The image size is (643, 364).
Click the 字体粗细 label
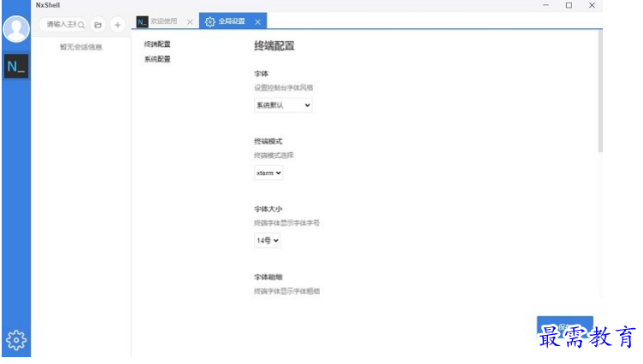(x=268, y=277)
